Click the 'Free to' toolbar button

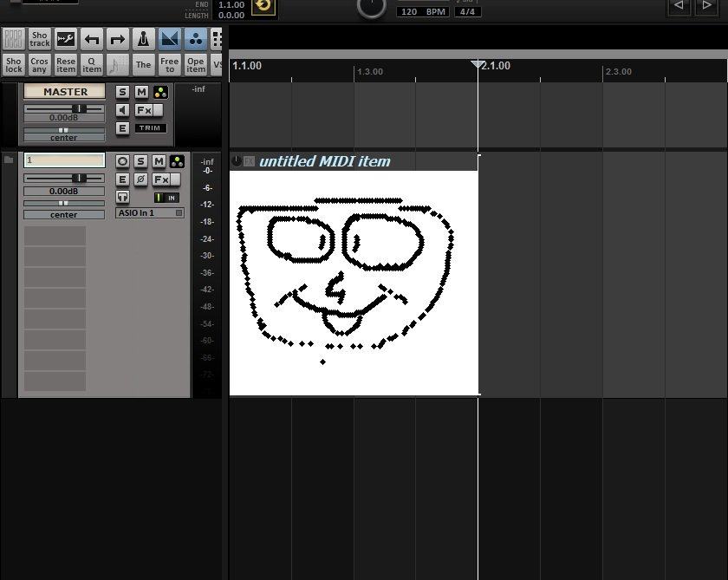[170, 65]
